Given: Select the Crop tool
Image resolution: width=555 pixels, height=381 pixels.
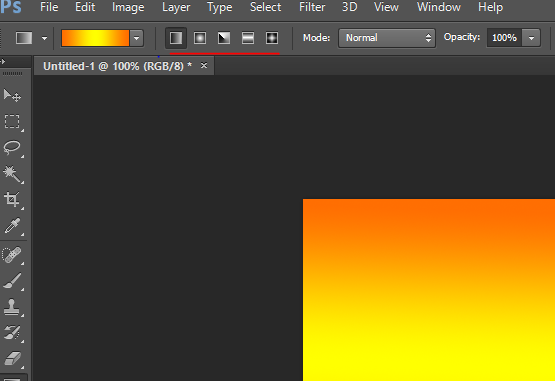Looking at the screenshot, I should 12,200.
